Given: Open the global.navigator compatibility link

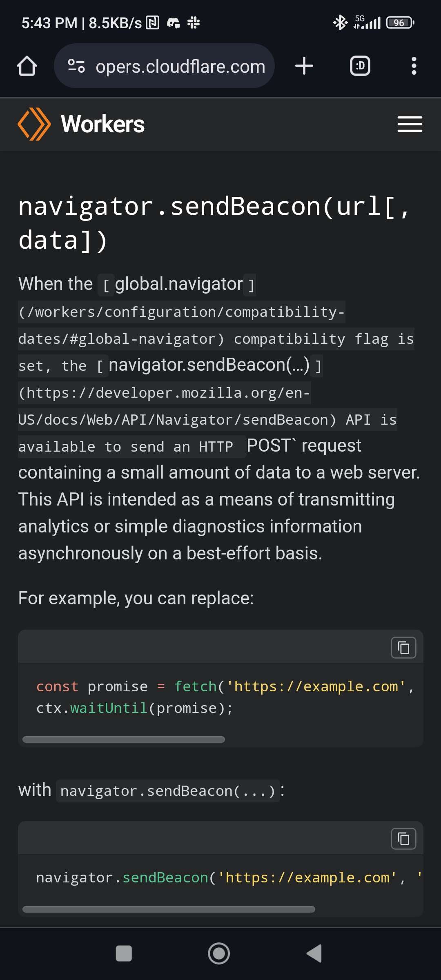Looking at the screenshot, I should tap(178, 284).
